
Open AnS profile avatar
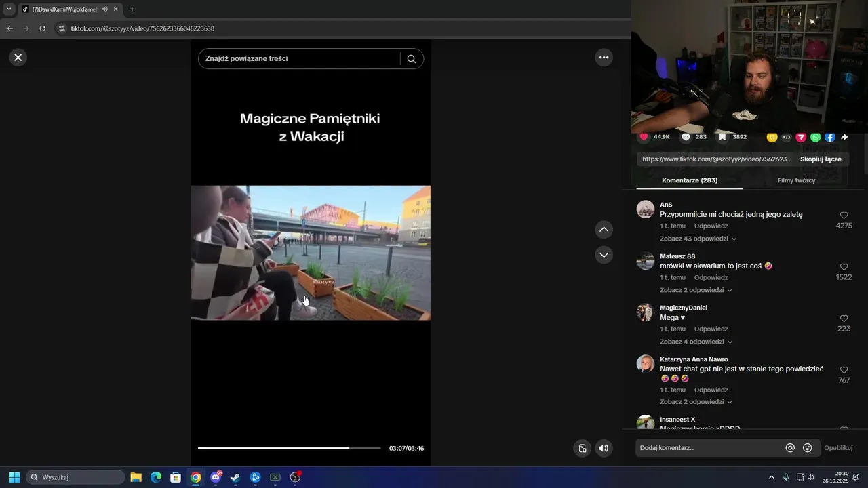pyautogui.click(x=646, y=209)
